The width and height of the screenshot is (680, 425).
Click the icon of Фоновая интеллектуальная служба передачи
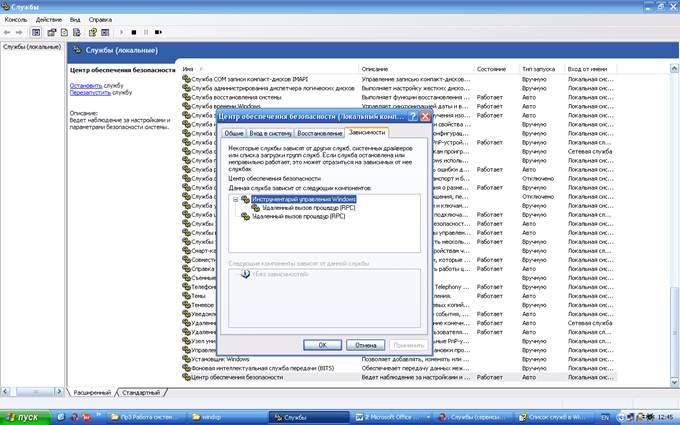point(186,368)
